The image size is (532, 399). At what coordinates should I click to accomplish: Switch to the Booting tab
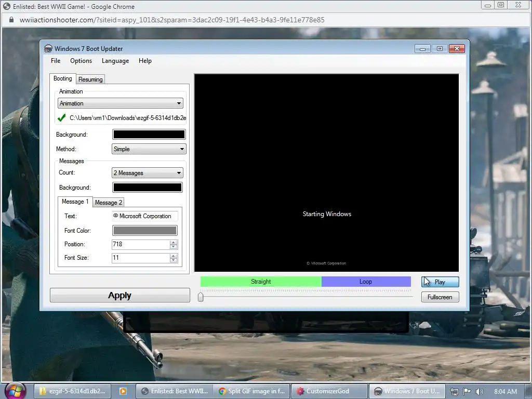click(63, 78)
